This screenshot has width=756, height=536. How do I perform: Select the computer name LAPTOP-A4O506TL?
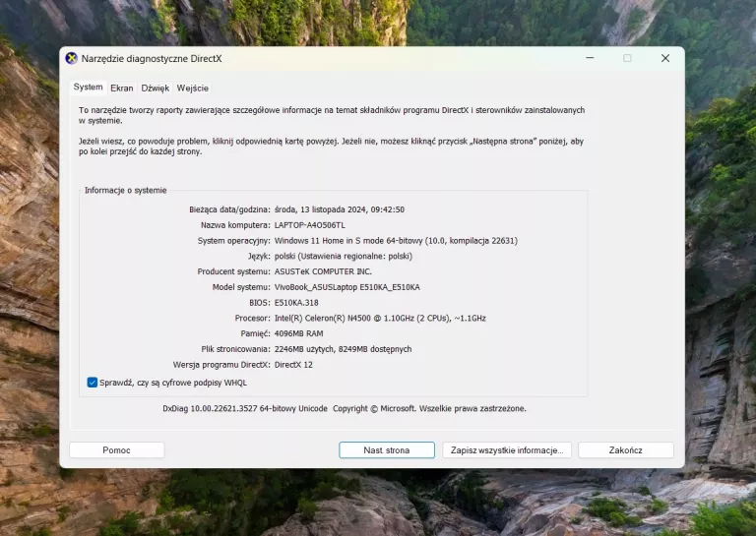point(309,225)
